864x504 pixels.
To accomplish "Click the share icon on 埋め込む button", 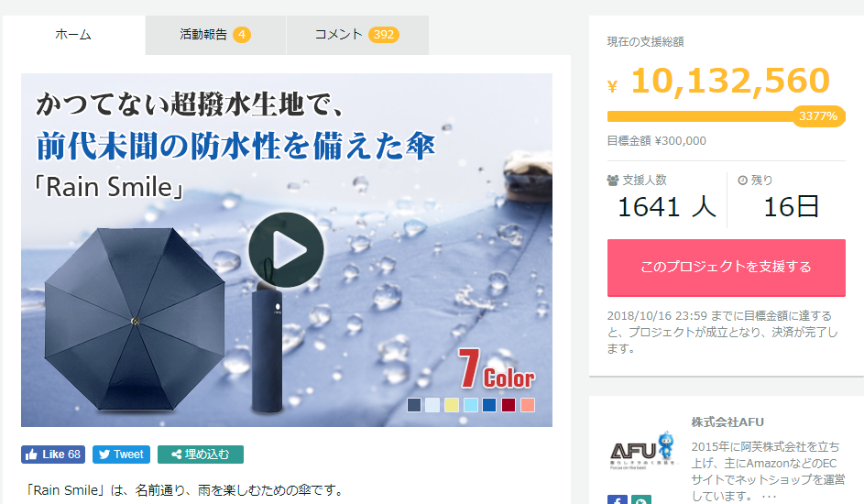I will [x=176, y=455].
